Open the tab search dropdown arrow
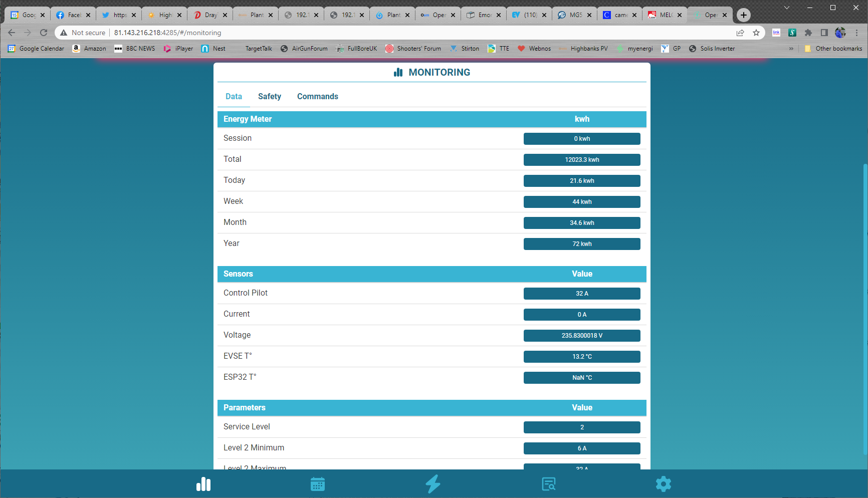Screen dimensions: 868x498 (x=787, y=8)
